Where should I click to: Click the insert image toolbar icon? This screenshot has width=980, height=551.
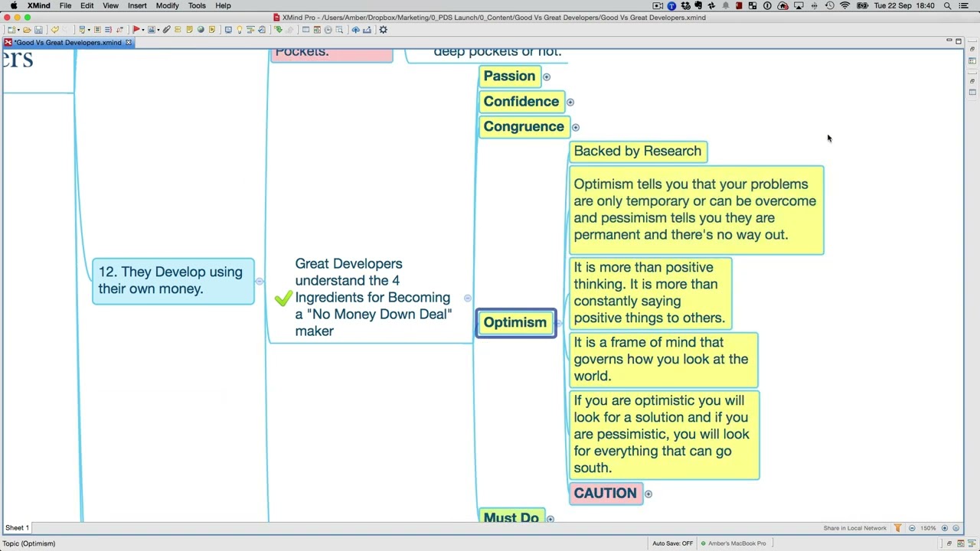click(152, 30)
